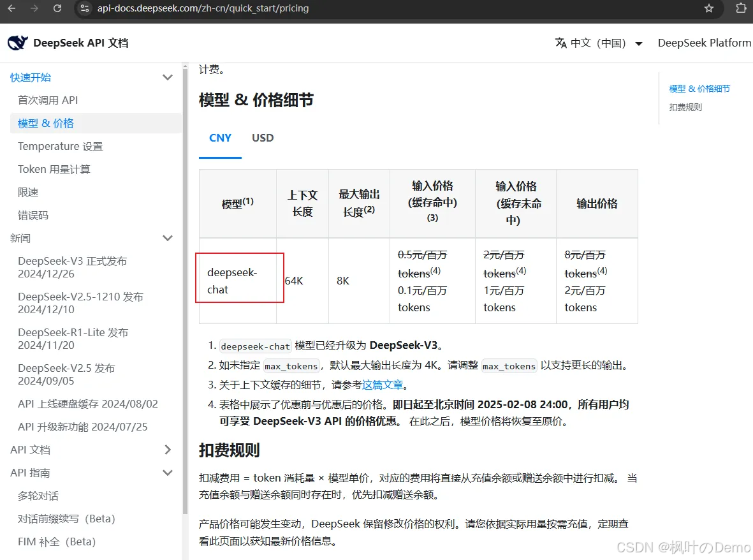
Task: Click the 最大输出长度 column header
Action: coord(359,203)
